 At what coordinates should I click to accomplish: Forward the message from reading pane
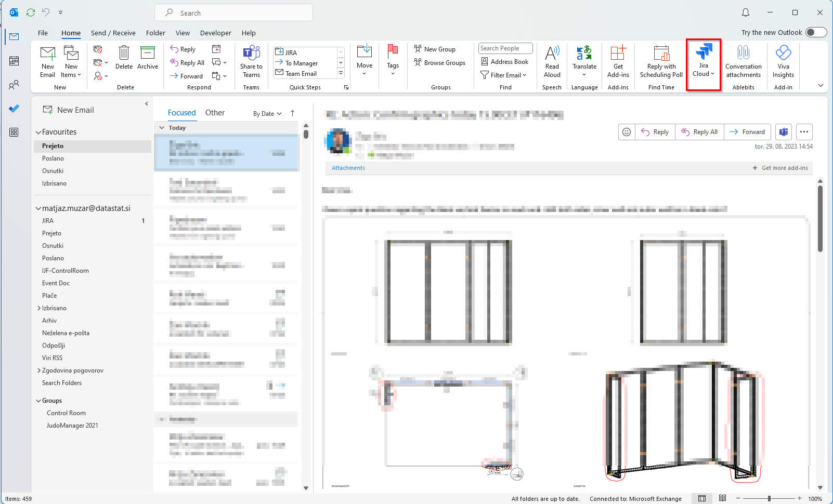click(x=747, y=132)
